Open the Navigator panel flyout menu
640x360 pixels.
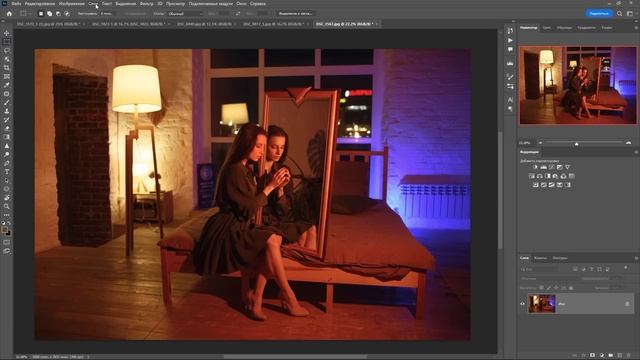click(x=636, y=28)
